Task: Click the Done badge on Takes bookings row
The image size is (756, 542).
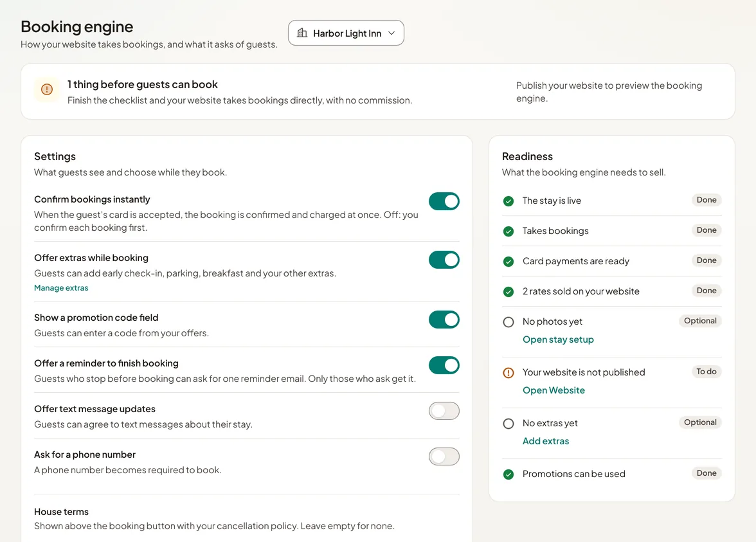Action: (706, 230)
